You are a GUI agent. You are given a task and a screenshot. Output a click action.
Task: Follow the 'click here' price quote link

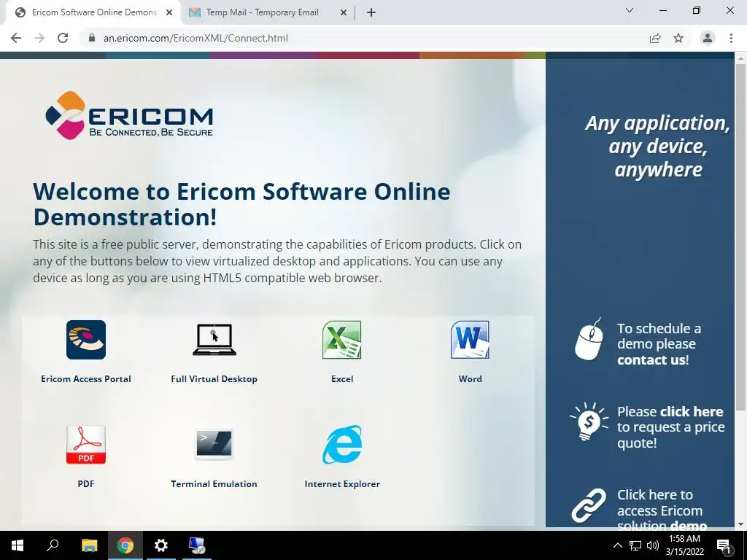[692, 411]
